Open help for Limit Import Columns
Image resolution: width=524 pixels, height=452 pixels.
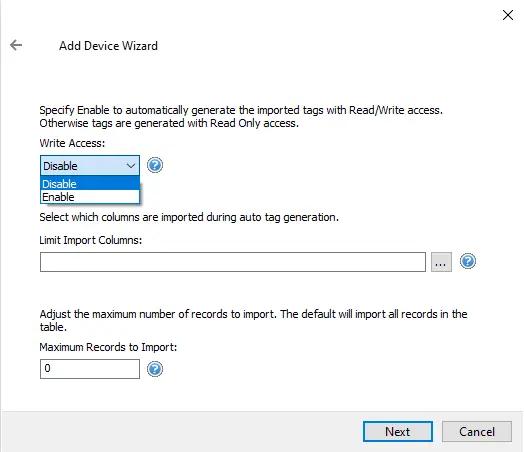click(x=468, y=261)
